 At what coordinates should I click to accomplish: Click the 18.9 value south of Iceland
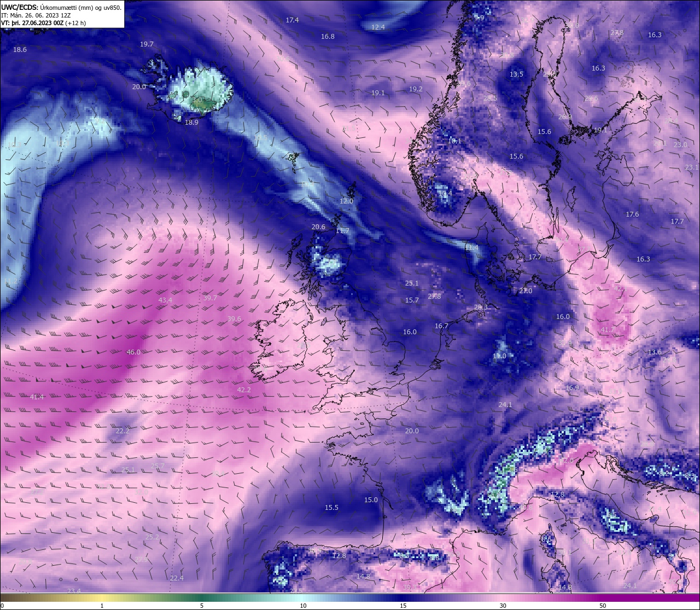[x=191, y=123]
